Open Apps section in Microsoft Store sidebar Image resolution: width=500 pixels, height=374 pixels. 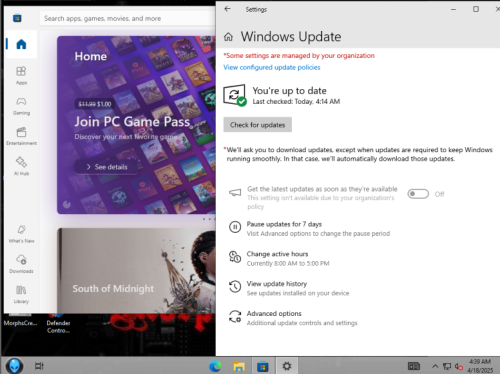(21, 75)
